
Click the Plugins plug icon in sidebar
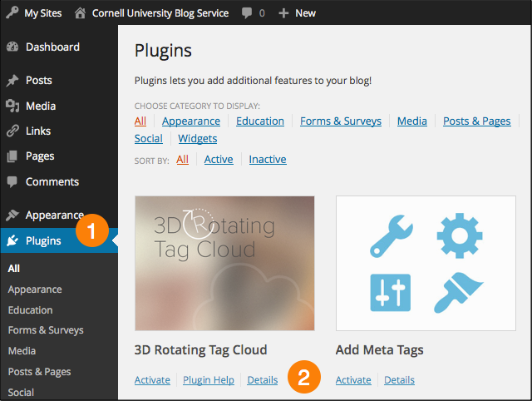[x=12, y=240]
